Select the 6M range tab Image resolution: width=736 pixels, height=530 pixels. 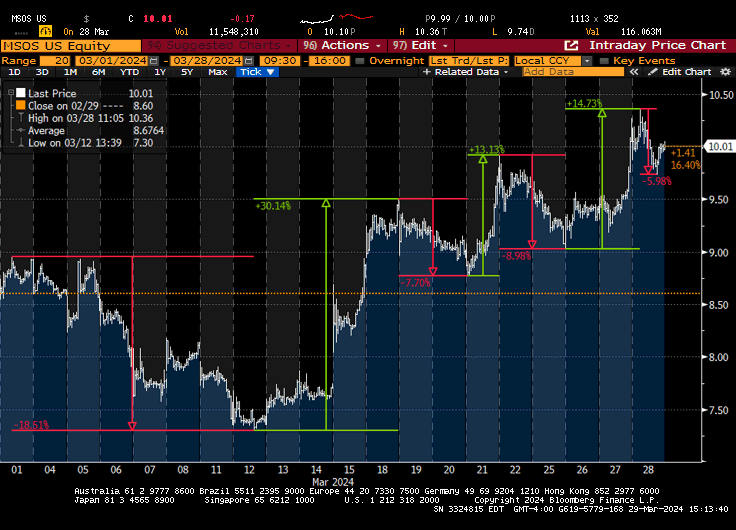[x=98, y=72]
